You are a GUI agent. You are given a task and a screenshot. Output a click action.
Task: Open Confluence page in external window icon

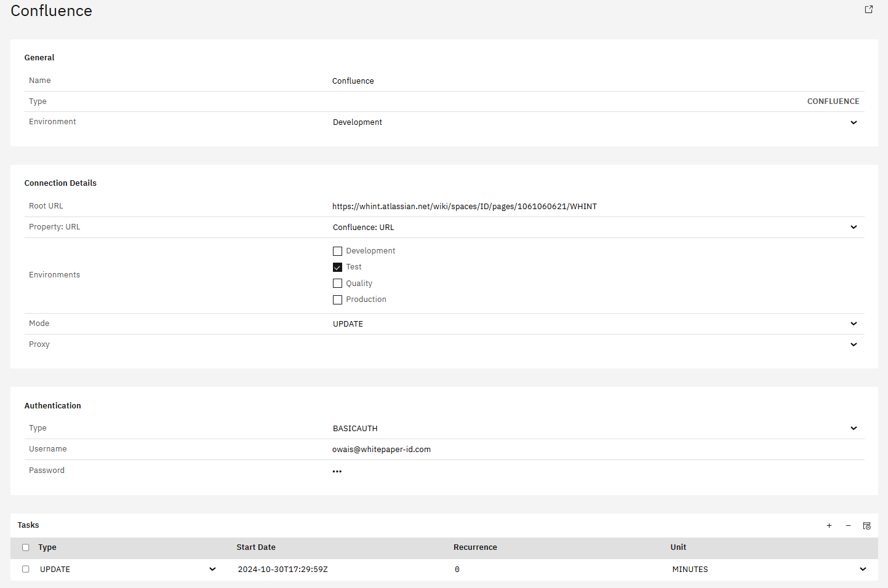[x=868, y=9]
